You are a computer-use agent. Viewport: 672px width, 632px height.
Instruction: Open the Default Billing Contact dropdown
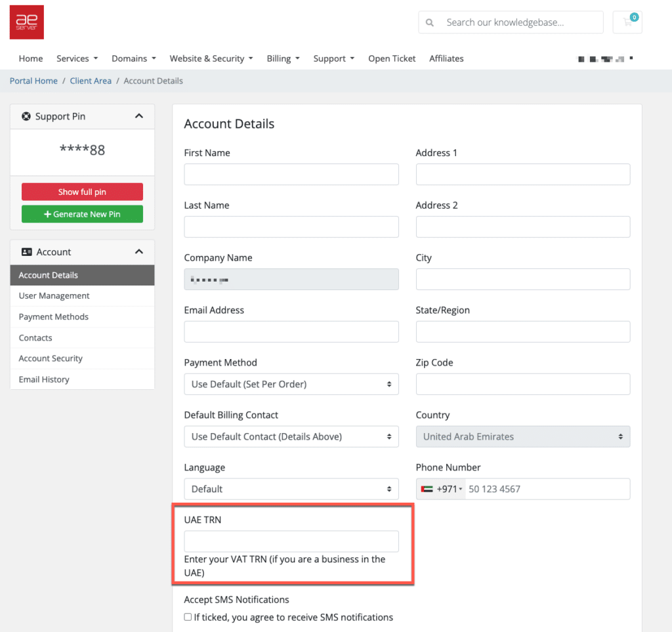[291, 436]
